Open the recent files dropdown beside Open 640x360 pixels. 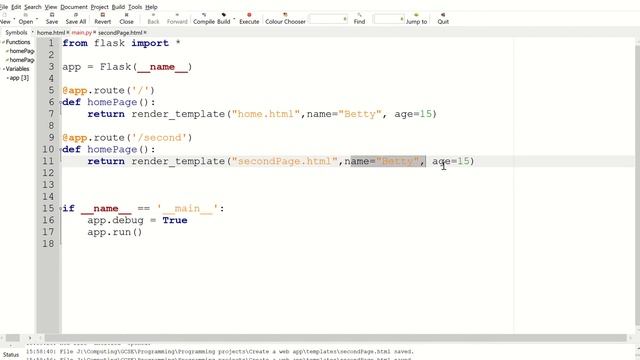pyautogui.click(x=37, y=19)
